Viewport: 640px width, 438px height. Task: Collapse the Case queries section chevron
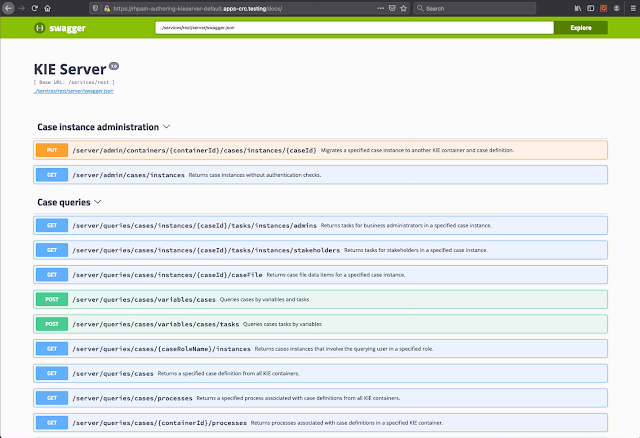[x=98, y=202]
